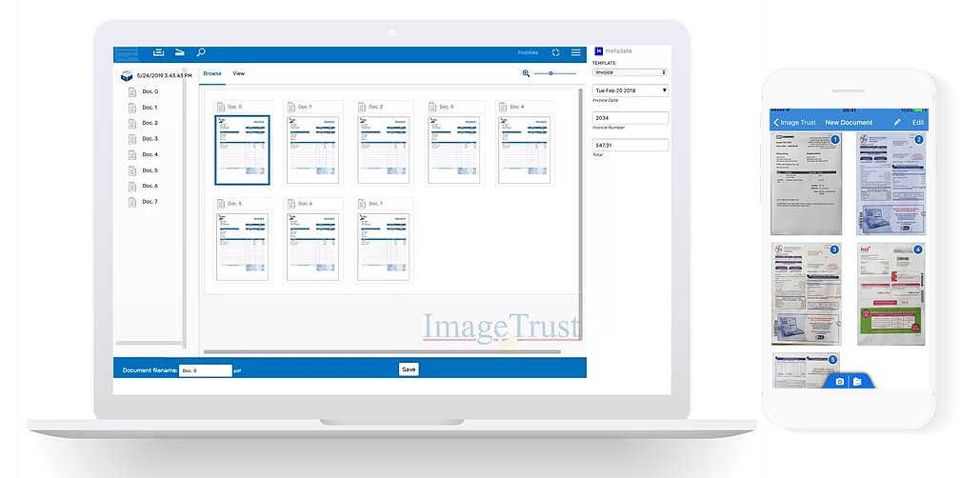980x478 pixels.
Task: Select Doc. 3 label in the left tree
Action: (x=150, y=139)
